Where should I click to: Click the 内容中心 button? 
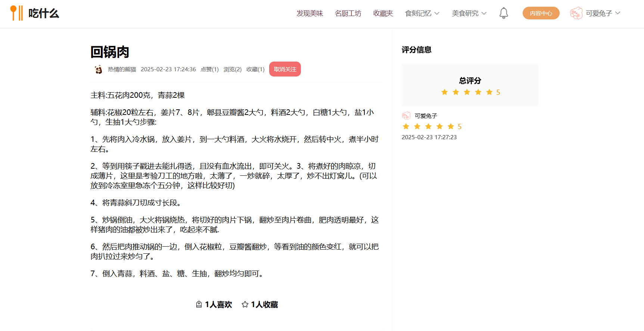541,13
